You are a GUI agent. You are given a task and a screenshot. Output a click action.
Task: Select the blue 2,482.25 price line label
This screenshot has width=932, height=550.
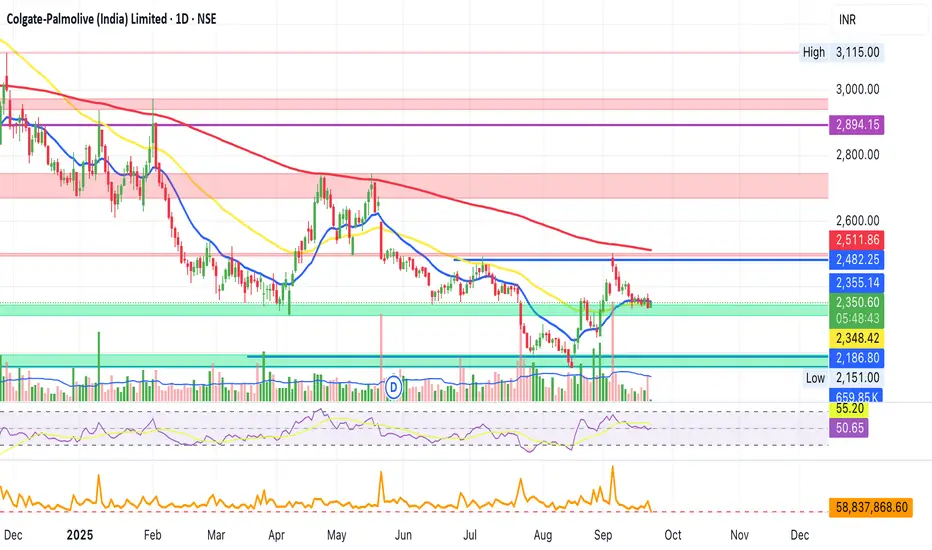tap(857, 260)
